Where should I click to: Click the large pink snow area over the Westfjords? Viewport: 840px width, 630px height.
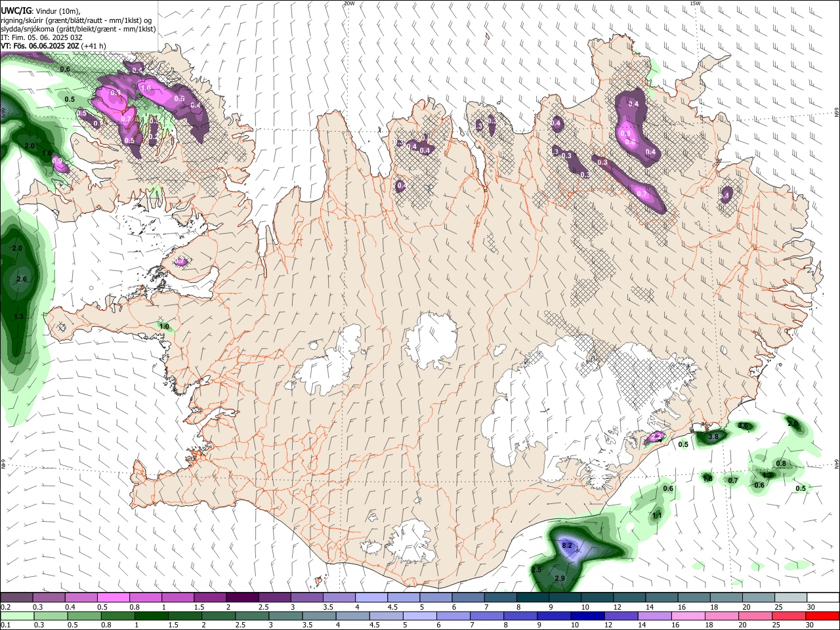click(x=113, y=100)
